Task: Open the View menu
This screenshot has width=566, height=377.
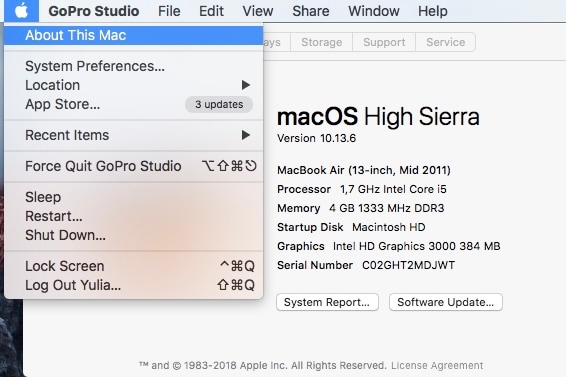Action: pos(258,11)
